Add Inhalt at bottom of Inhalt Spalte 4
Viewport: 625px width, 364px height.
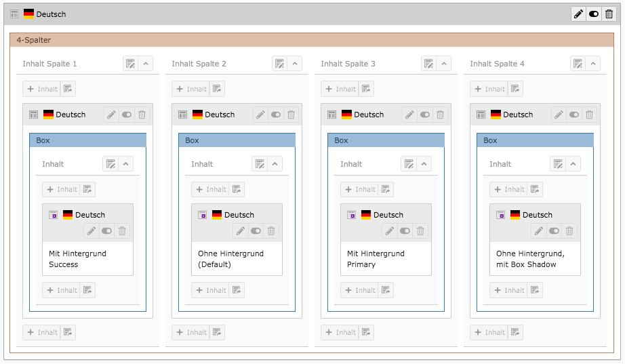pos(489,332)
